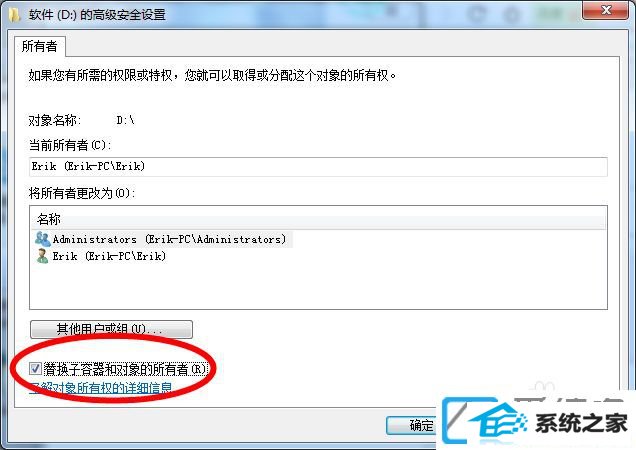Image resolution: width=636 pixels, height=450 pixels.
Task: Select the 所有者 tab
Action: [x=39, y=46]
